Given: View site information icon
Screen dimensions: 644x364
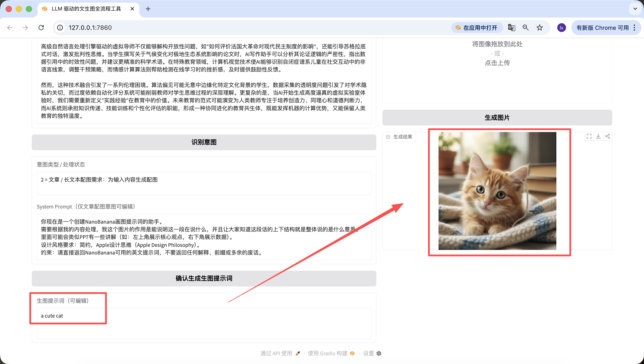Looking at the screenshot, I should (x=60, y=28).
